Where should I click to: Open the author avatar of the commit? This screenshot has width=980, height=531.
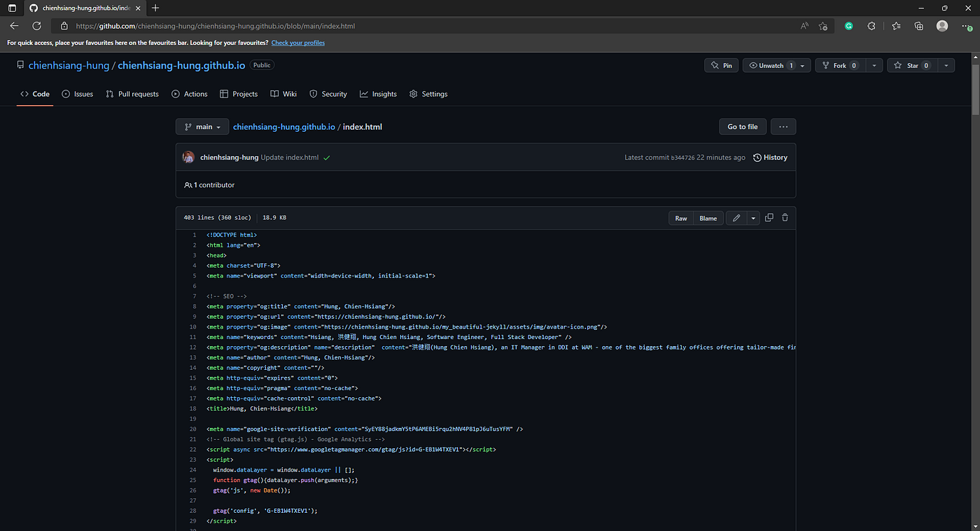click(x=188, y=157)
